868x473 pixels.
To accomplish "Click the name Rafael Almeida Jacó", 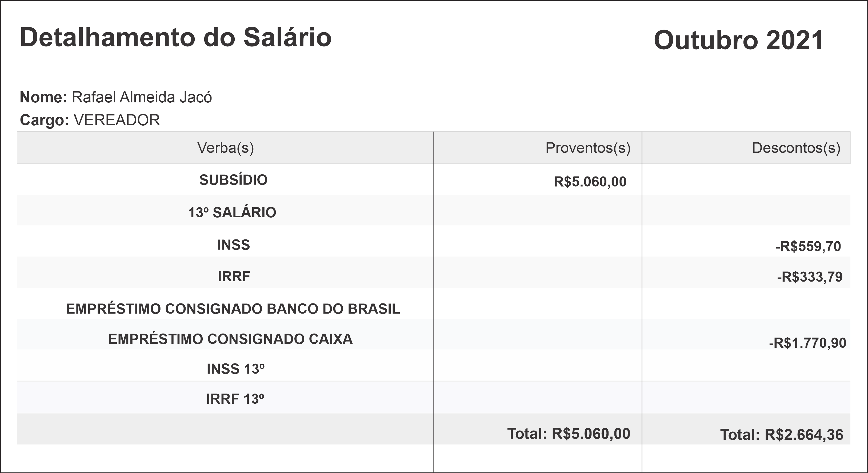I will 142,97.
